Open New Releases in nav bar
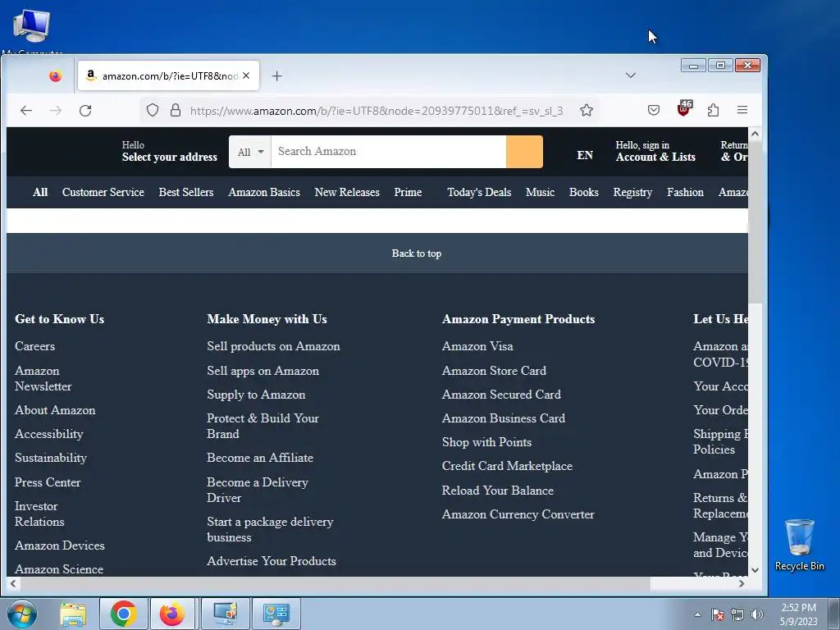 347,192
